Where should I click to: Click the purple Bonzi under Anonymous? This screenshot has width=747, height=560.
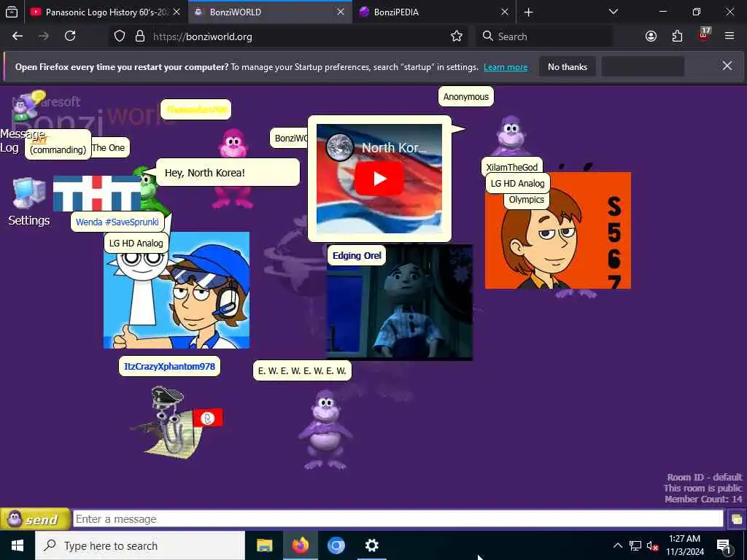pos(511,136)
